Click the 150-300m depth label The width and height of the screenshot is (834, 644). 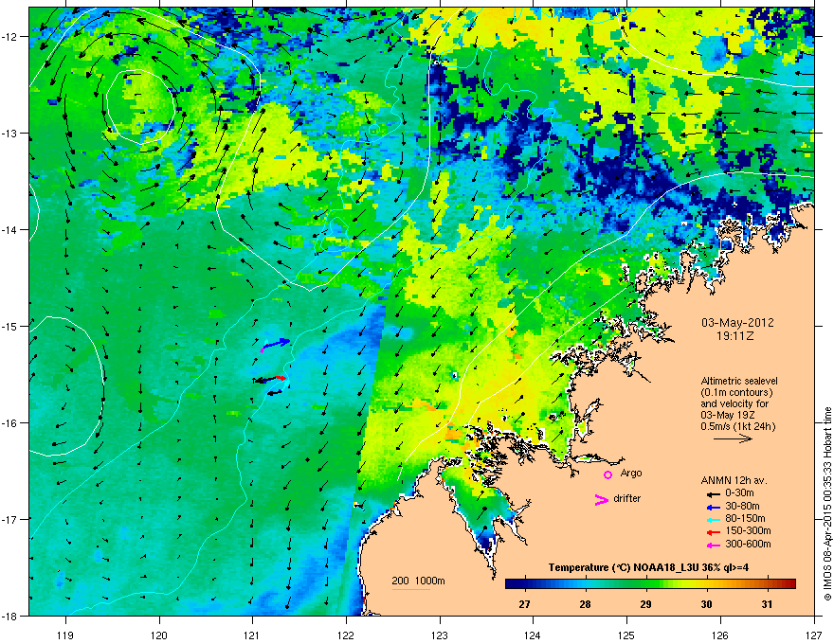748,530
